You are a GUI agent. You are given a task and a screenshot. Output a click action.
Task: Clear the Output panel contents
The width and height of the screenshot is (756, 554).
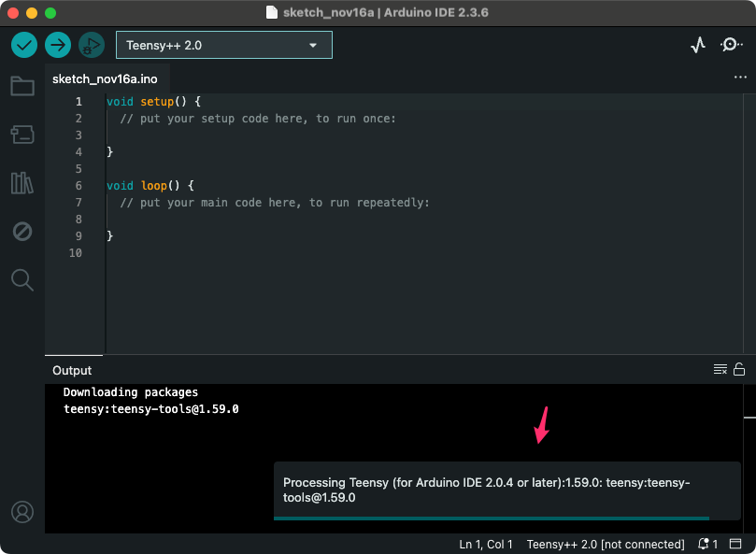coord(720,370)
